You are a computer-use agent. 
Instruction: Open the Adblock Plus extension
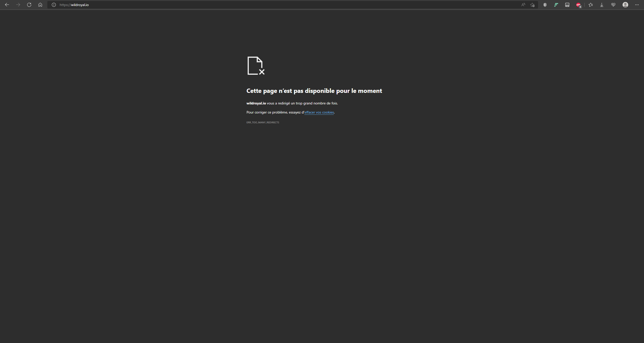point(578,5)
